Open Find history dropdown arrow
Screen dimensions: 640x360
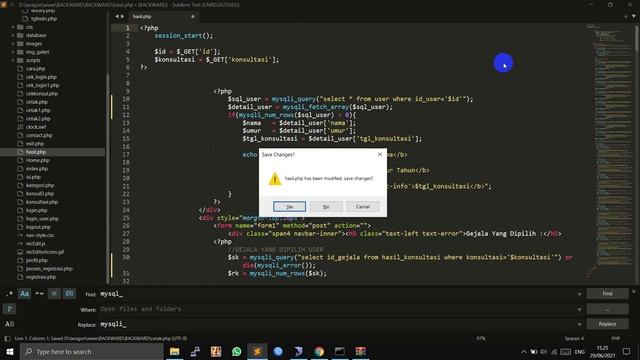click(x=579, y=294)
